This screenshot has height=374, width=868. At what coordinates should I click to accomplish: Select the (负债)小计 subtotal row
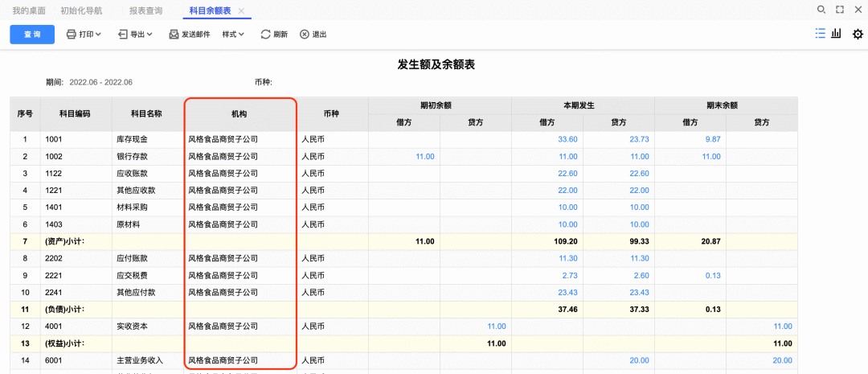[x=403, y=309]
